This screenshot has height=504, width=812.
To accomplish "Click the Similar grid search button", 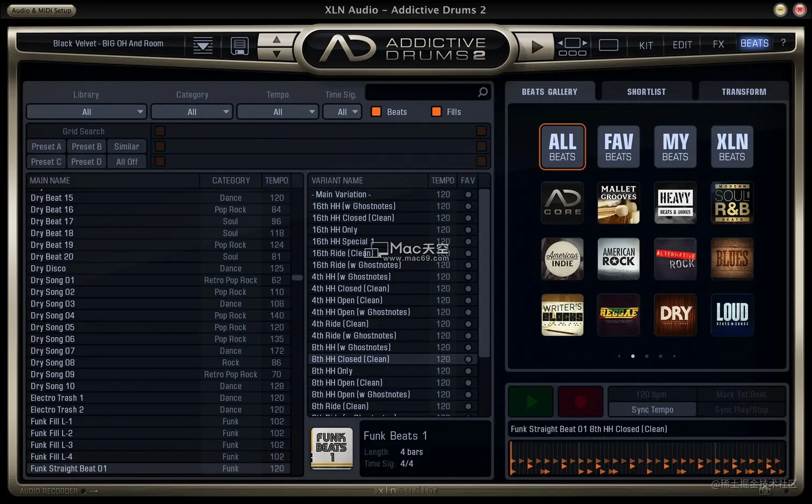I will (127, 147).
